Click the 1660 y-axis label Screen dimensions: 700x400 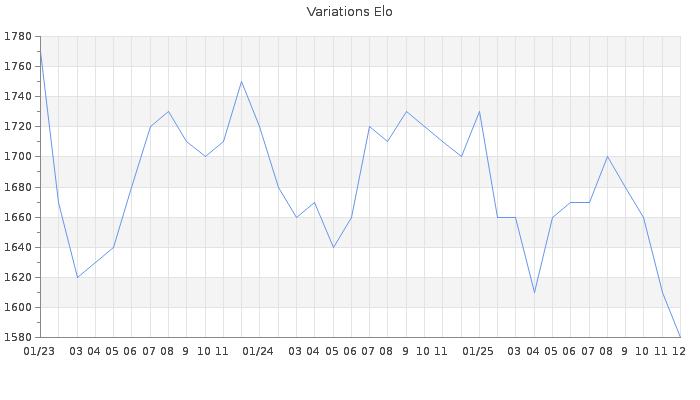18,217
